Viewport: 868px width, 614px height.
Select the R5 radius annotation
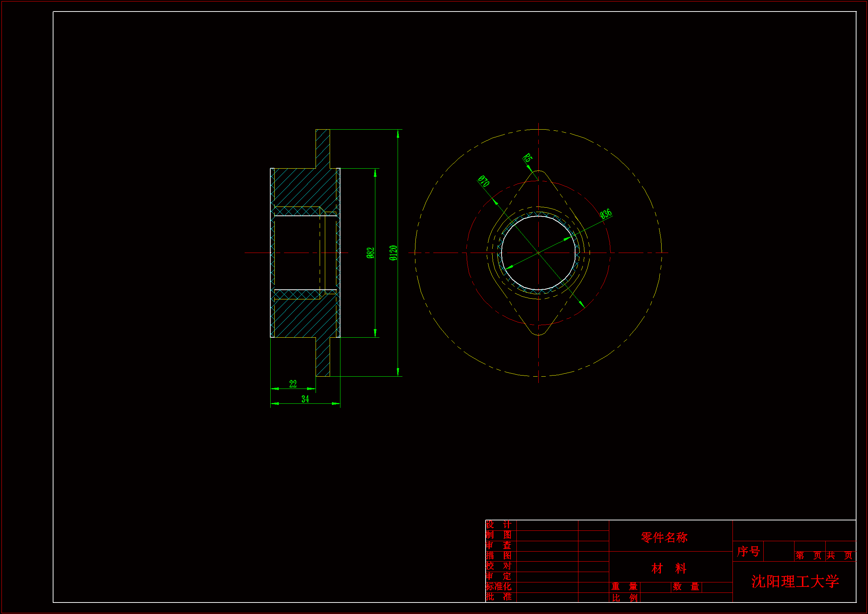click(528, 158)
